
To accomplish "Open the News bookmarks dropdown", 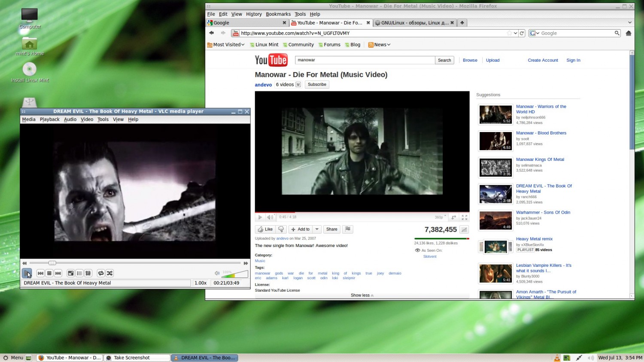I will (x=380, y=45).
